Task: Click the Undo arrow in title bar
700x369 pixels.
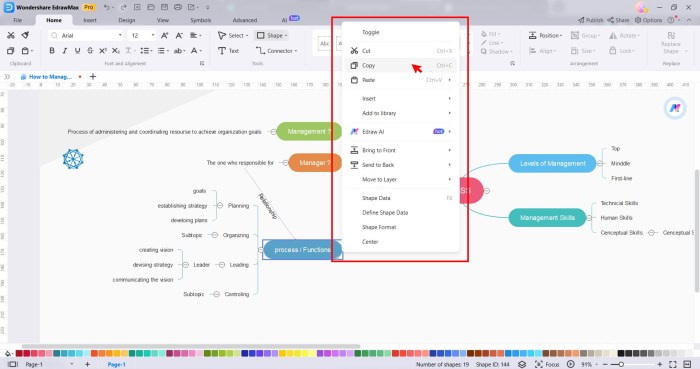Action: [x=106, y=7]
